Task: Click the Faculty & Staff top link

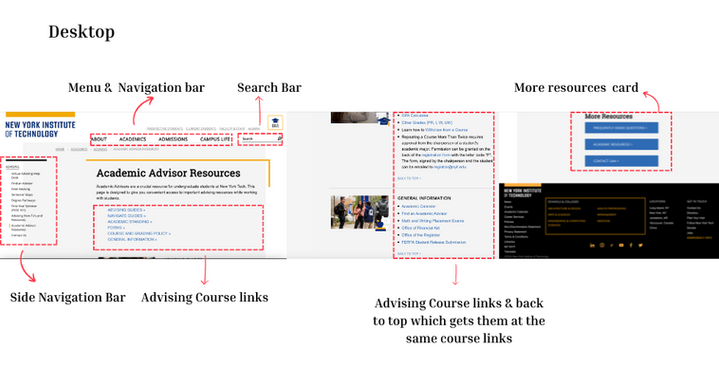Action: (x=232, y=129)
